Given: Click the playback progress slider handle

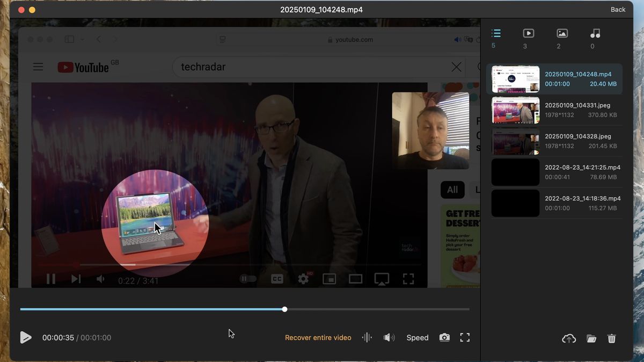Looking at the screenshot, I should 284,309.
